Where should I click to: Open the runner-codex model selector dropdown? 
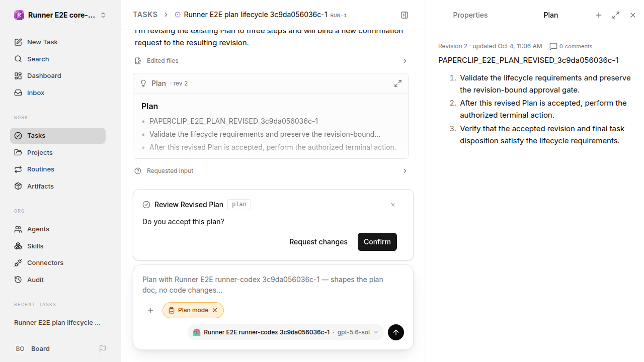pyautogui.click(x=286, y=332)
